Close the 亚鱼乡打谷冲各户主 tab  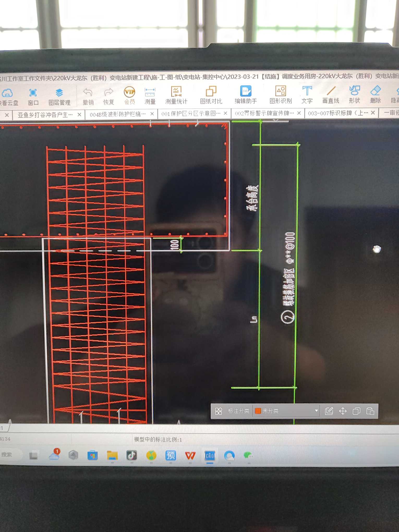[79, 115]
